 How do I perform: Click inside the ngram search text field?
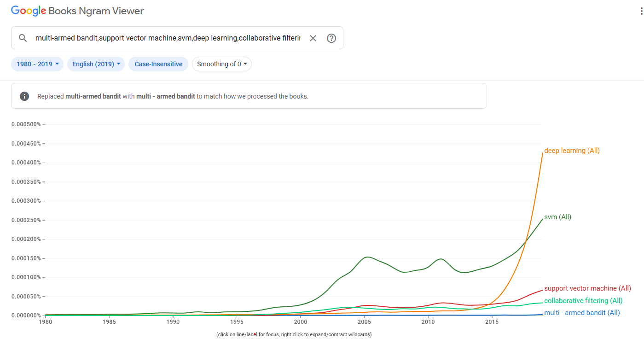tap(168, 38)
